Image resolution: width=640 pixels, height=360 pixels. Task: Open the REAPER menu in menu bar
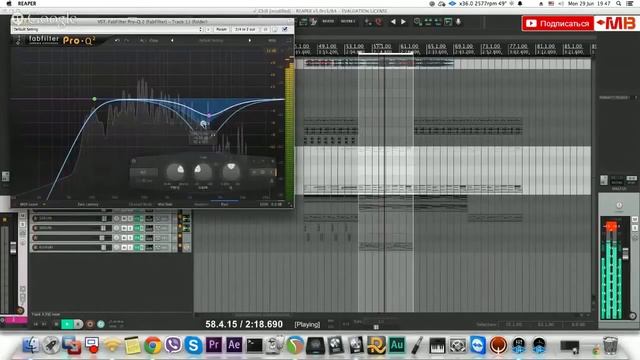click(27, 3)
